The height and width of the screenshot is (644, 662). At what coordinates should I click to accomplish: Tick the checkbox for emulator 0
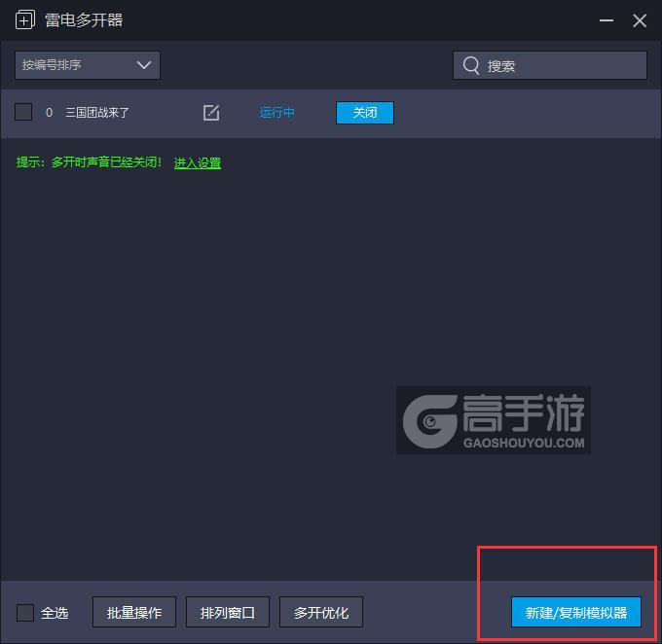point(23,112)
